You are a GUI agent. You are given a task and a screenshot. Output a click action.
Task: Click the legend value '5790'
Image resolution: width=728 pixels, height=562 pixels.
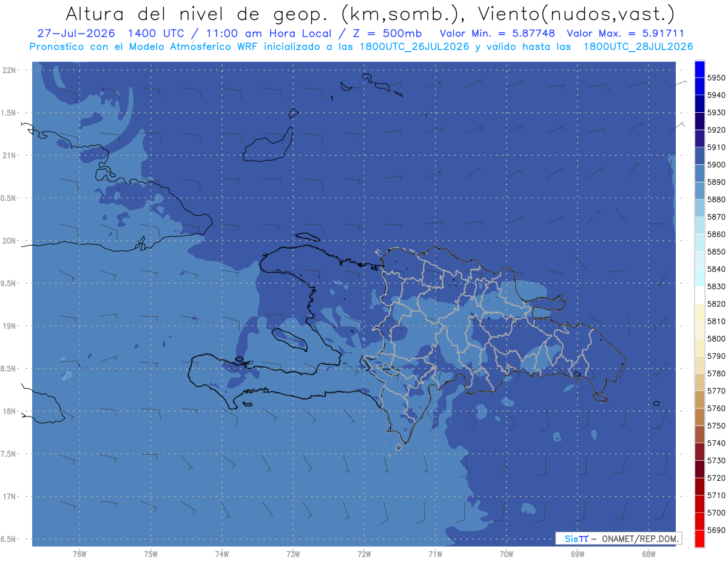[716, 356]
